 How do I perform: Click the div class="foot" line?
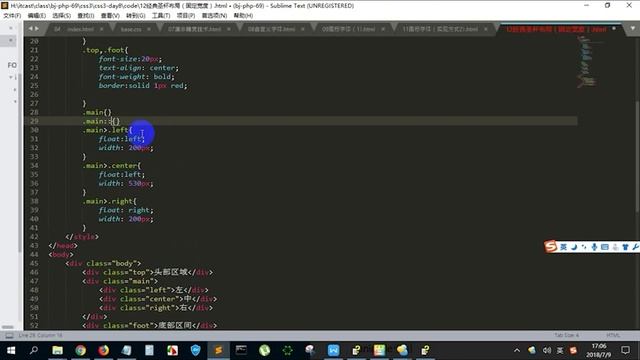coord(149,326)
